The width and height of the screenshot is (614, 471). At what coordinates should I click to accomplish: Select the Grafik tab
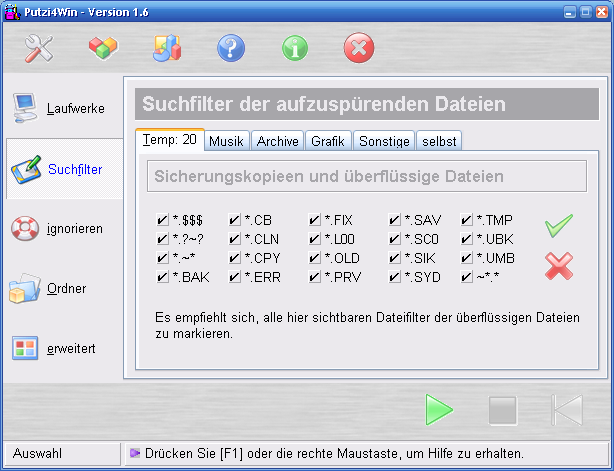coord(328,141)
